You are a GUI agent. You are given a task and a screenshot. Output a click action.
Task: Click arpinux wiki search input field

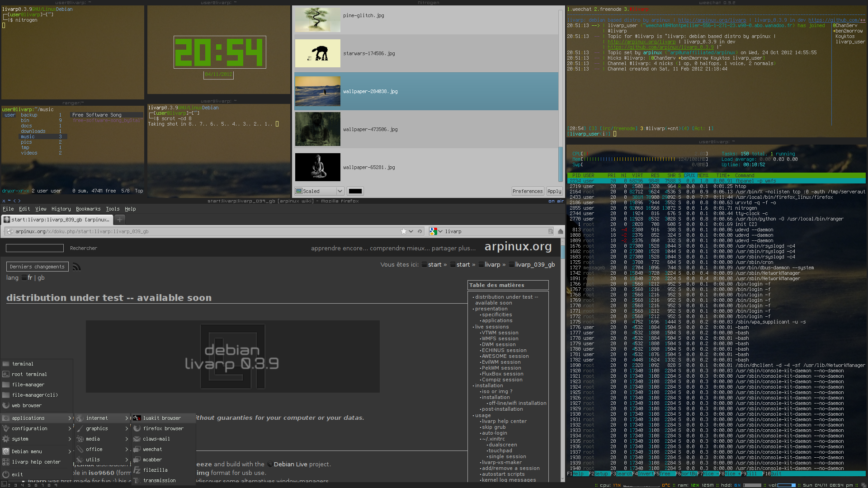tap(35, 248)
